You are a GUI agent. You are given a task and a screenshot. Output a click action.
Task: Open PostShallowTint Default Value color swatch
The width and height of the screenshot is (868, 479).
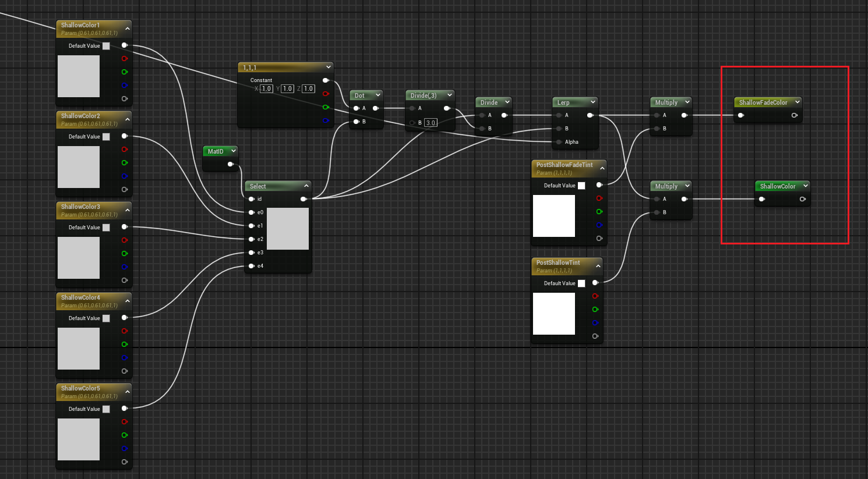tap(581, 283)
